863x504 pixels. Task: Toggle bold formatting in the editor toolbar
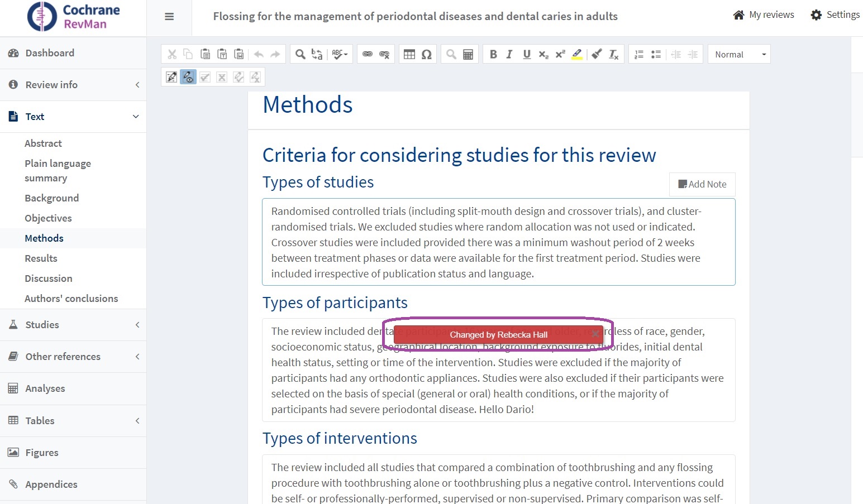click(x=493, y=54)
